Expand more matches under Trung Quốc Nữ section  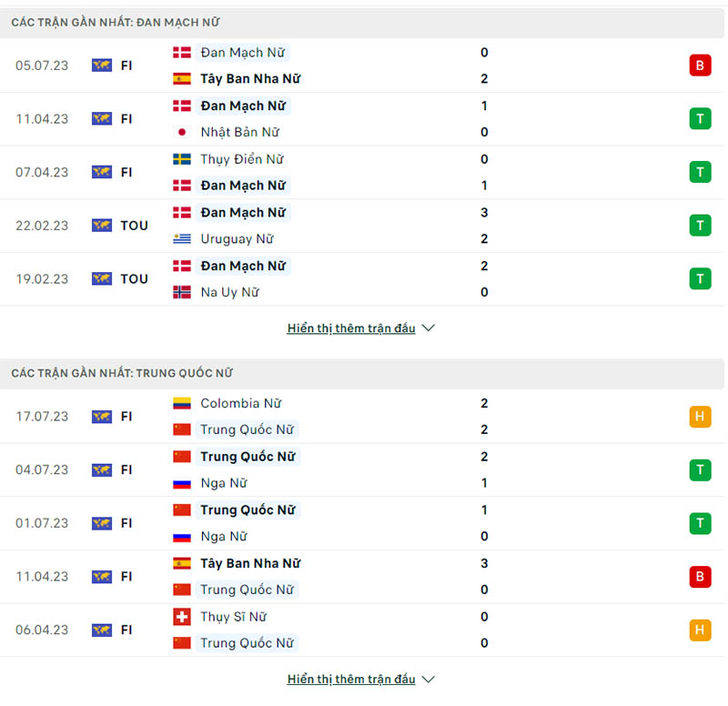[351, 680]
